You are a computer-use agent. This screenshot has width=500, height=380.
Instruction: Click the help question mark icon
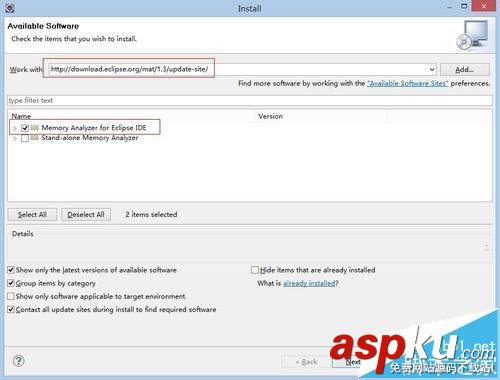pos(19,361)
